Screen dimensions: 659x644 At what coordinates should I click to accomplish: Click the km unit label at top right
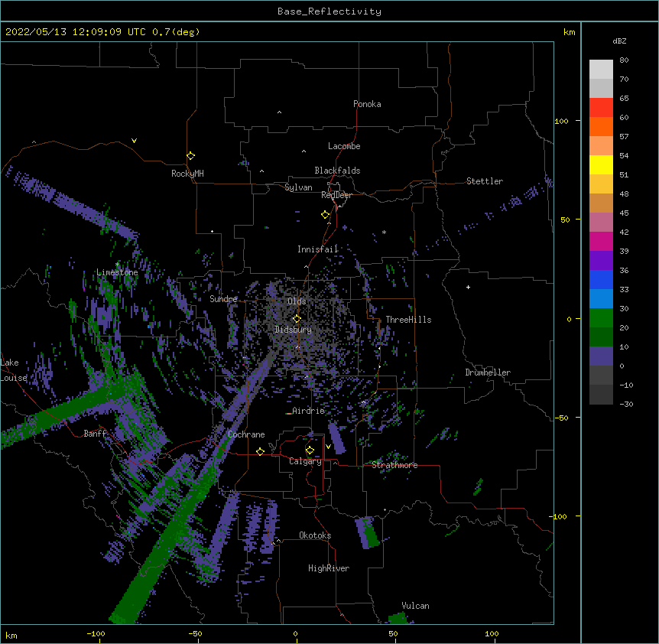click(570, 32)
